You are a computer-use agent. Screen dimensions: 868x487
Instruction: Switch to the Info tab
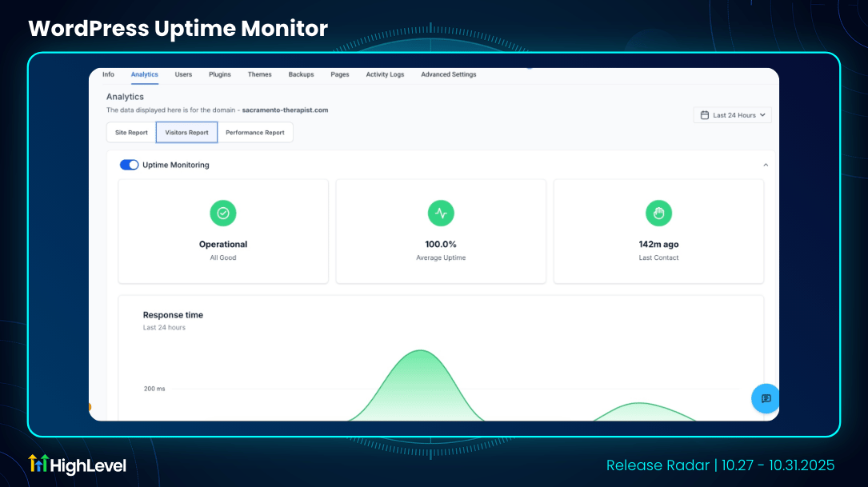[108, 74]
